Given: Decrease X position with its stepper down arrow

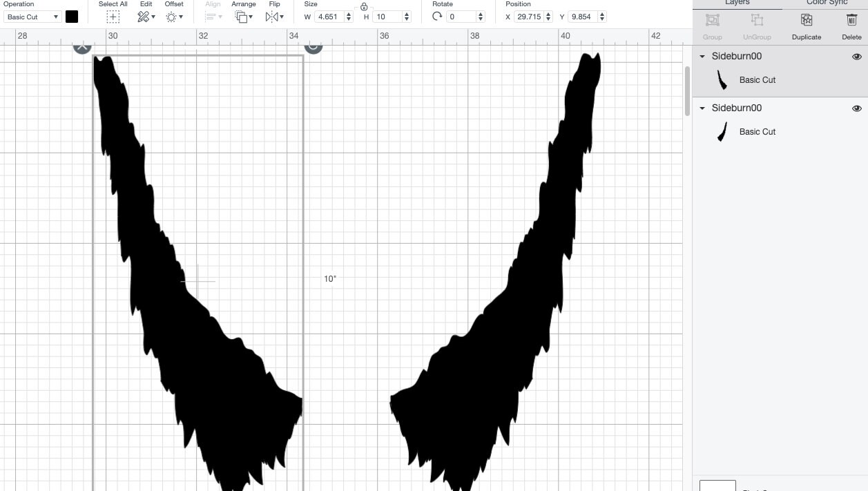Looking at the screenshot, I should click(x=549, y=19).
